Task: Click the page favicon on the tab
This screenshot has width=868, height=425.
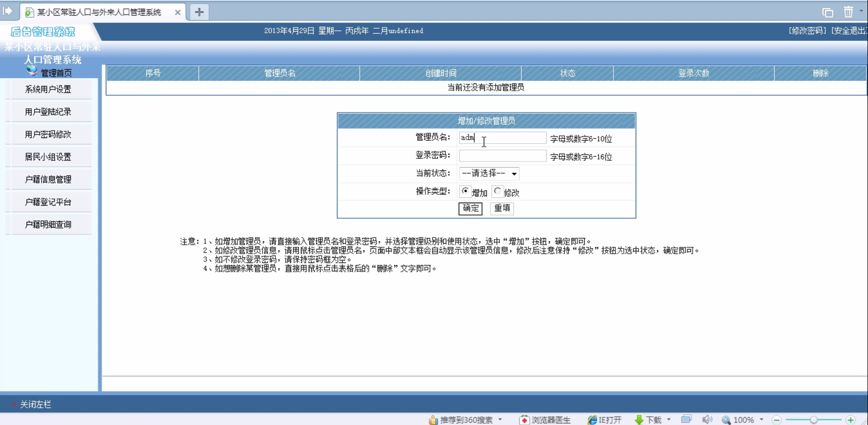Action: tap(29, 12)
